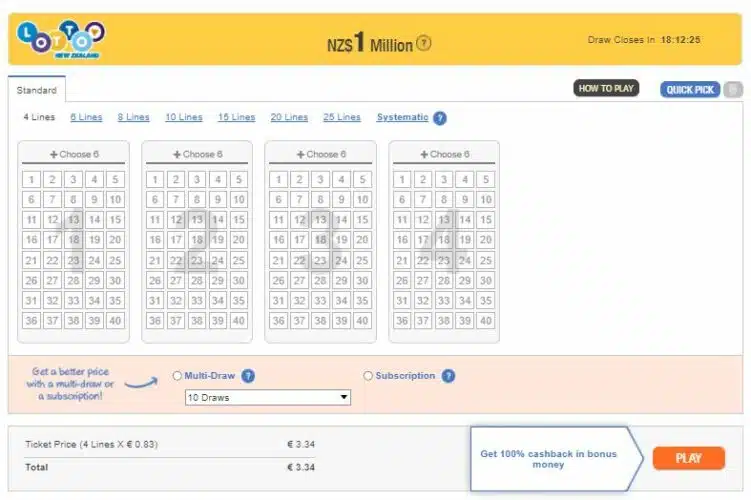Toggle number 40 in the third line grid
The image size is (751, 500).
(x=362, y=320)
